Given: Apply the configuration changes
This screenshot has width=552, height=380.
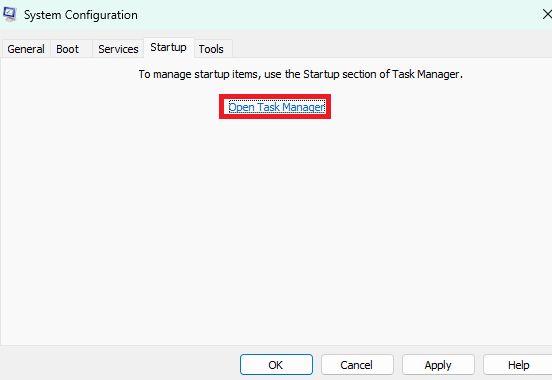Looking at the screenshot, I should pos(438,365).
